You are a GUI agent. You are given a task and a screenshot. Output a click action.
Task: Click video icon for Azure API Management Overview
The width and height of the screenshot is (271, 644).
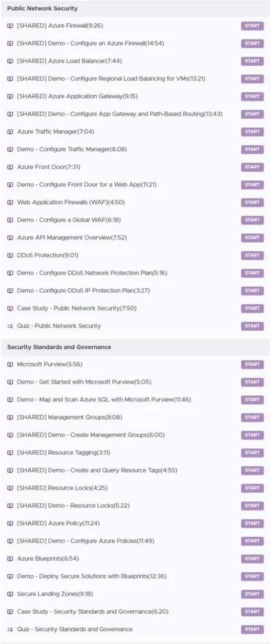click(10, 237)
